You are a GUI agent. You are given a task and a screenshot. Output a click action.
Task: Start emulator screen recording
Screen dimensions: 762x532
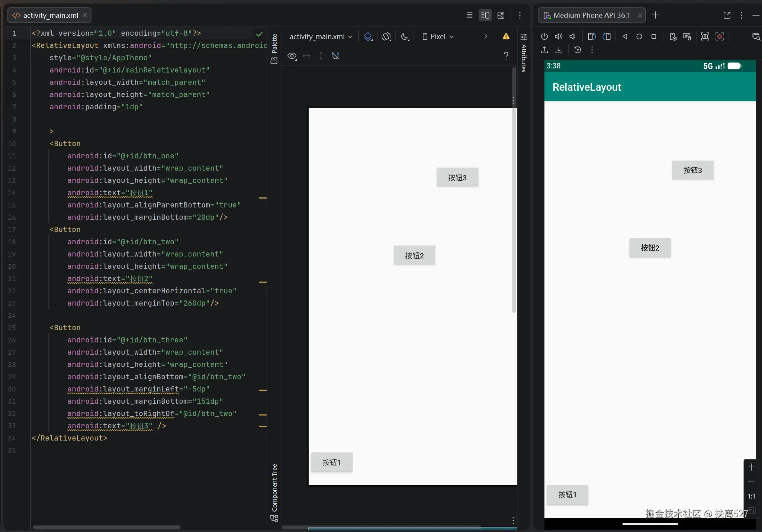pos(720,36)
